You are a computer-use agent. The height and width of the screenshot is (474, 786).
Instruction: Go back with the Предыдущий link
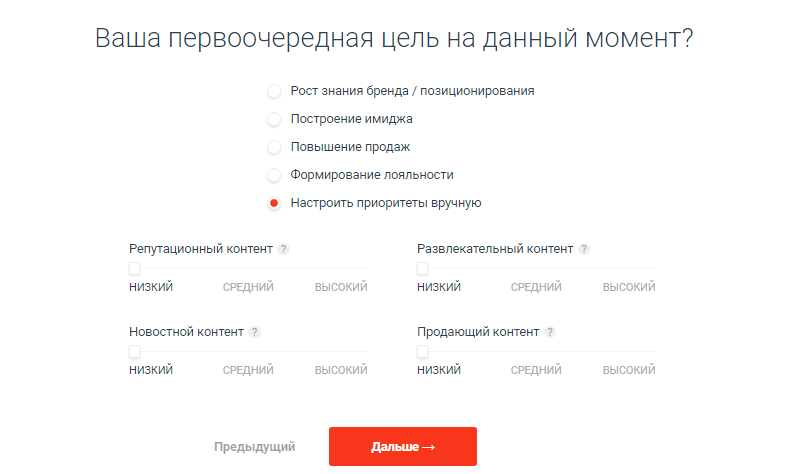(x=254, y=447)
